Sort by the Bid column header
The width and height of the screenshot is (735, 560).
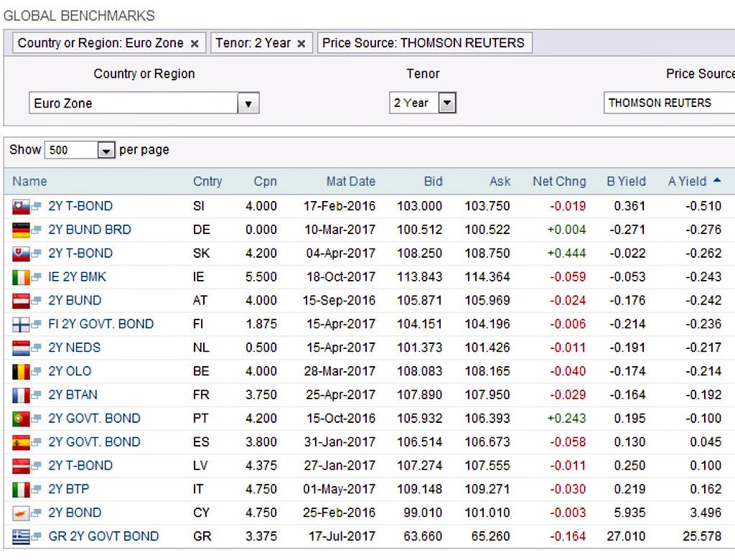pos(433,182)
